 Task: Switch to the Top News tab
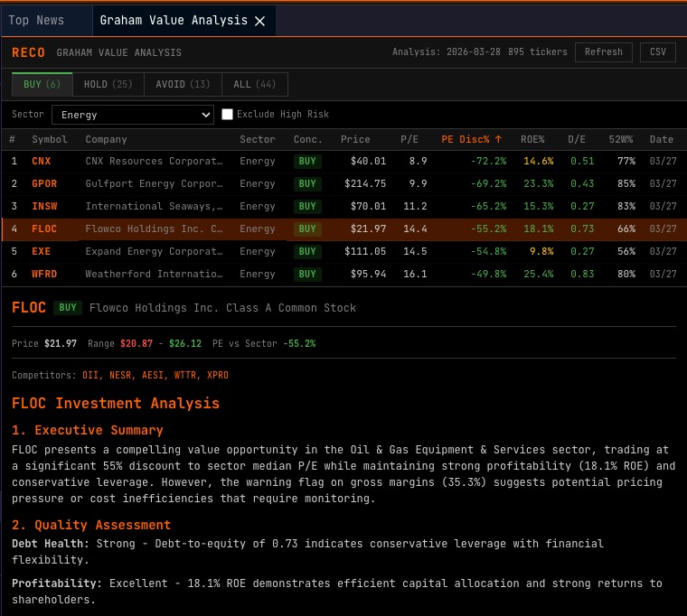(x=36, y=20)
